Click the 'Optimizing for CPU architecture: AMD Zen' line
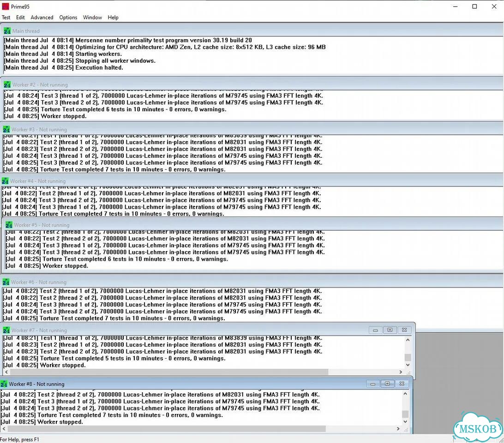Viewport: 504px width, 443px height. pos(165,47)
